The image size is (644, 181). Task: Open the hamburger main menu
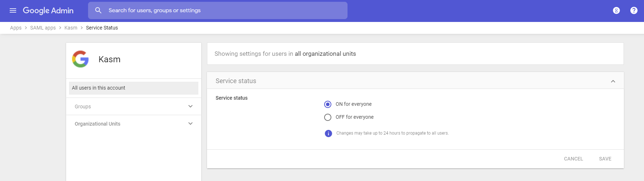tap(13, 10)
